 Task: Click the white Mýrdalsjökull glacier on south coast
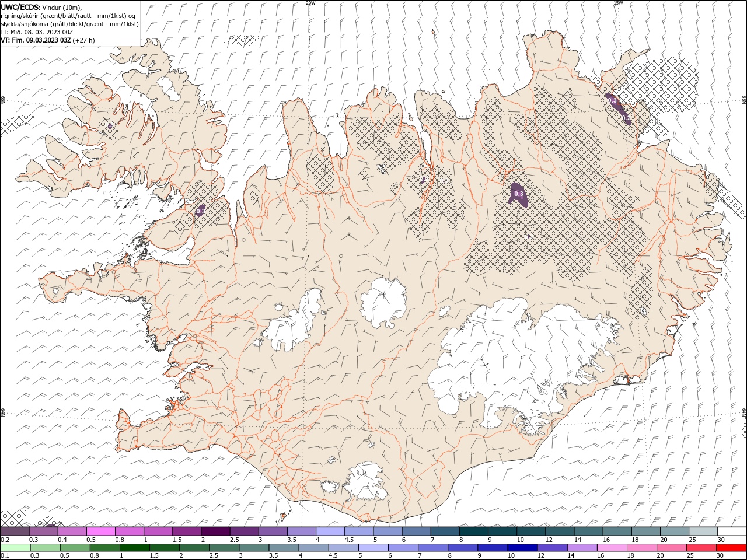(x=366, y=481)
